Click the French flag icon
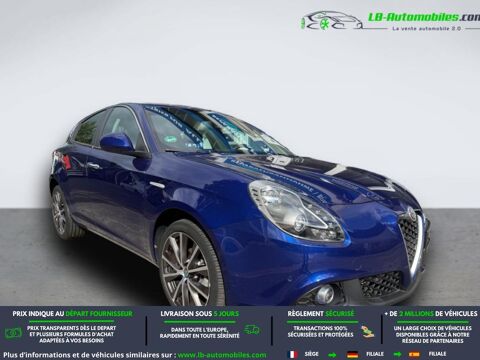The image size is (480, 360). point(293,354)
